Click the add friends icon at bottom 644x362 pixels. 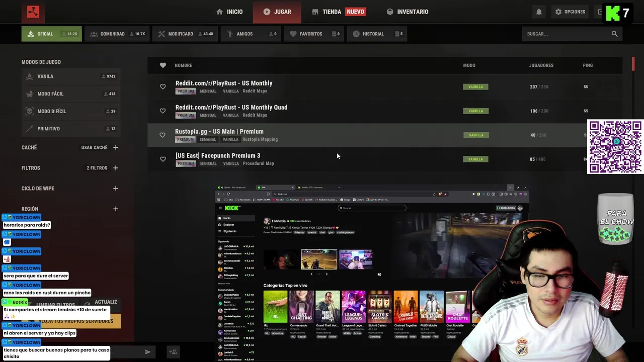pyautogui.click(x=173, y=352)
